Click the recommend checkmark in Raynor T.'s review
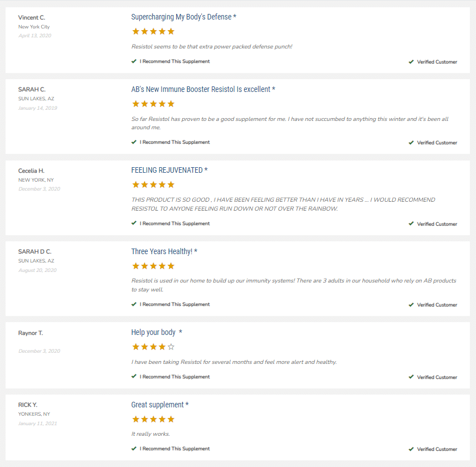The width and height of the screenshot is (476, 467). pos(134,377)
